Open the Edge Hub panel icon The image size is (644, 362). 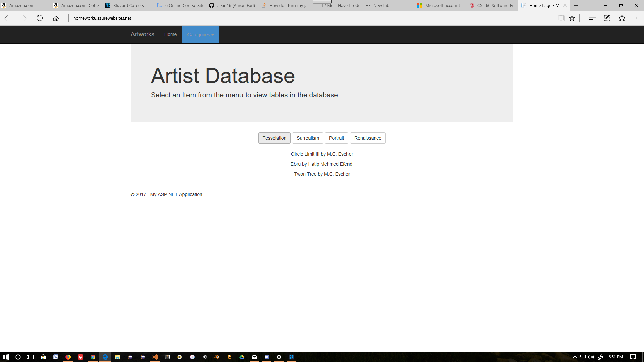click(x=592, y=18)
